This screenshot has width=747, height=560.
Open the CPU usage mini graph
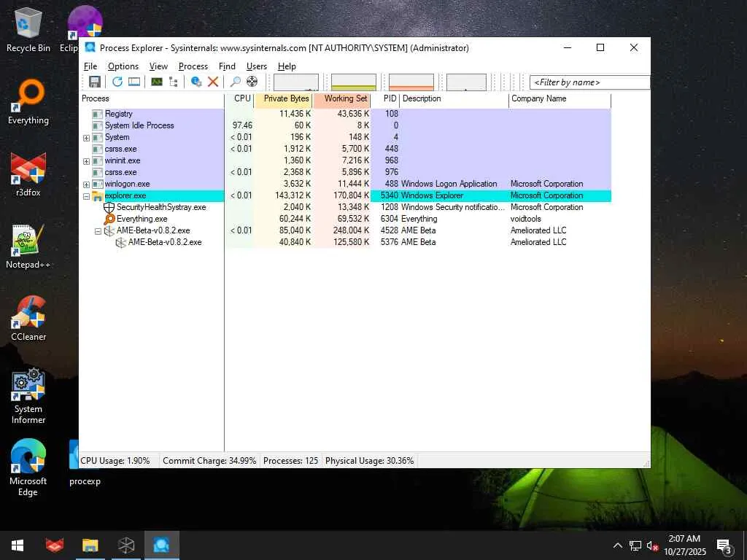click(296, 82)
